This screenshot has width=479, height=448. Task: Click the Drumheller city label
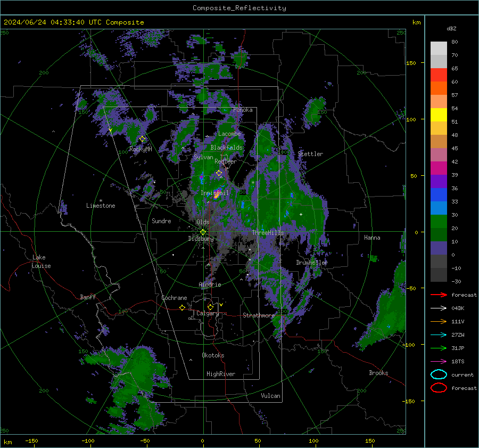pos(312,263)
